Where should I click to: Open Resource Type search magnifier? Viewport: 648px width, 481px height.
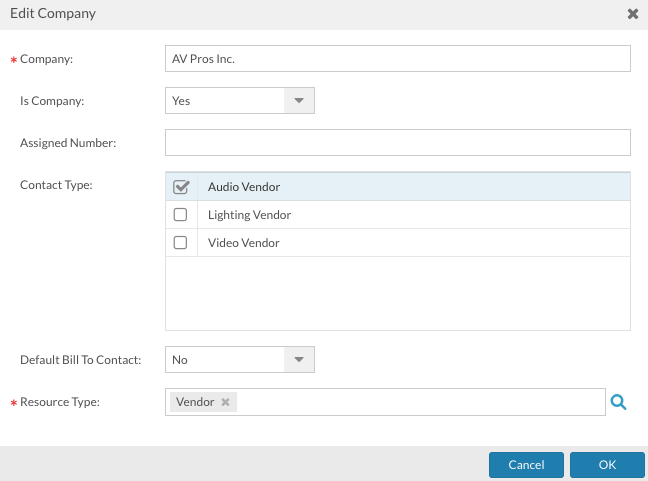tap(619, 402)
